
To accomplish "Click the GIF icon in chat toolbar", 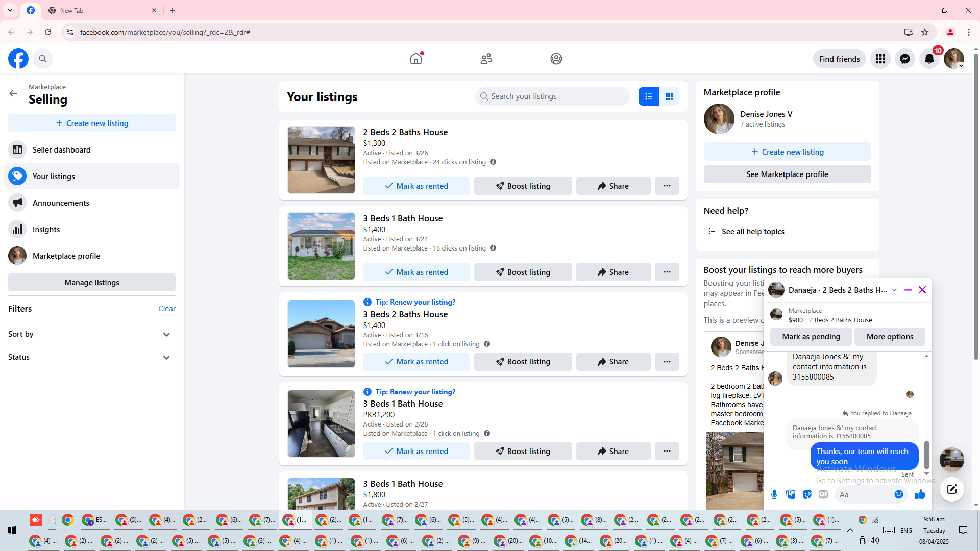I will (x=823, y=494).
